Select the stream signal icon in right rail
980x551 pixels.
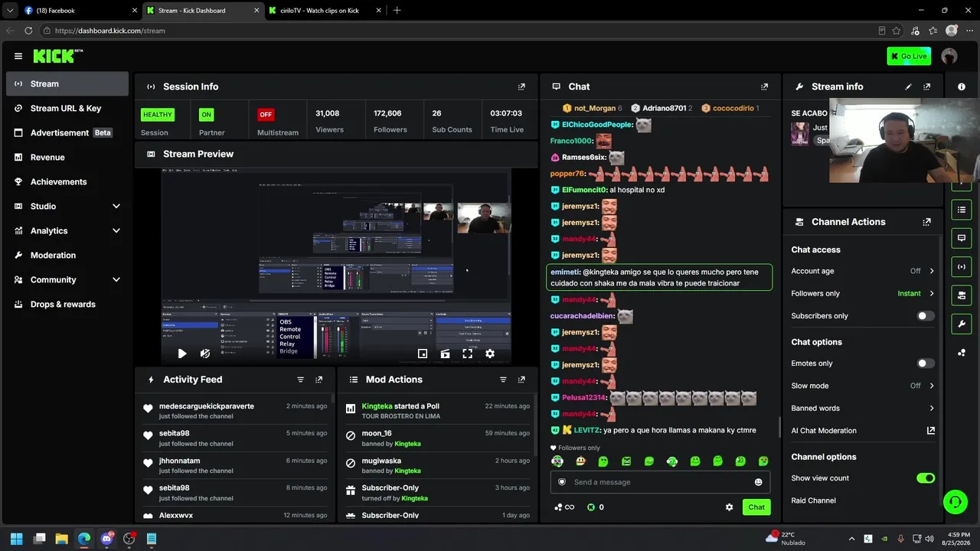point(962,266)
